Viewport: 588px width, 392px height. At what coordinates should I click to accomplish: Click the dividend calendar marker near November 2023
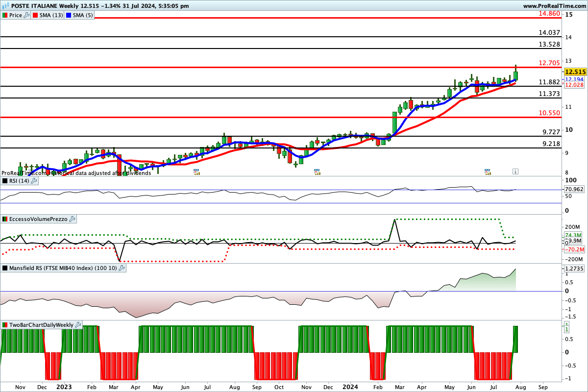click(x=317, y=171)
